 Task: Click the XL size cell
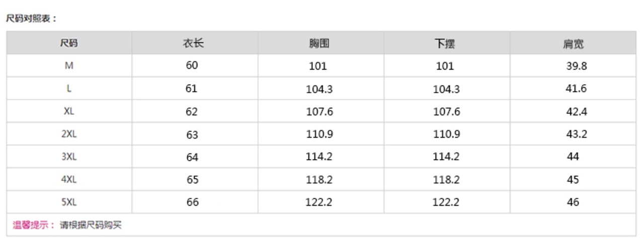click(69, 111)
